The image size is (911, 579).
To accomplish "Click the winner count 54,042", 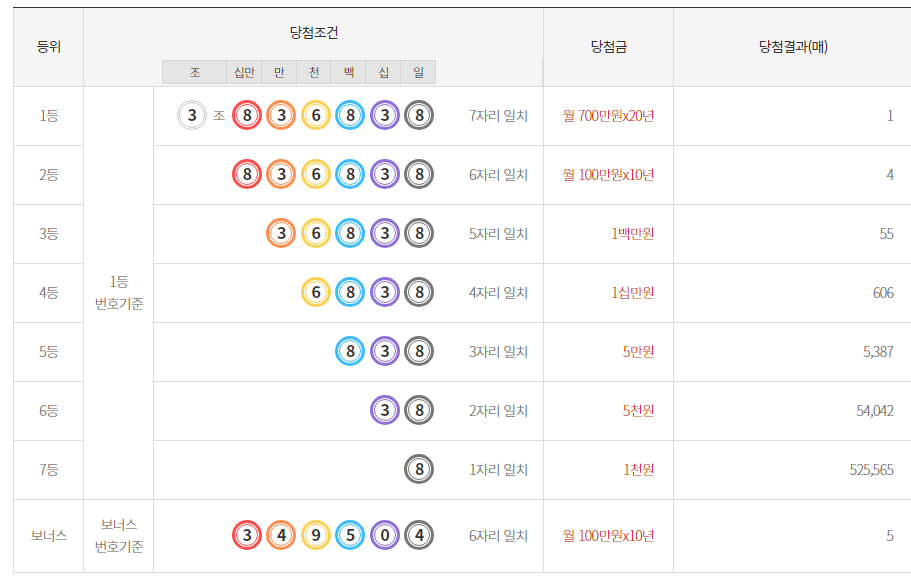I will tap(875, 411).
